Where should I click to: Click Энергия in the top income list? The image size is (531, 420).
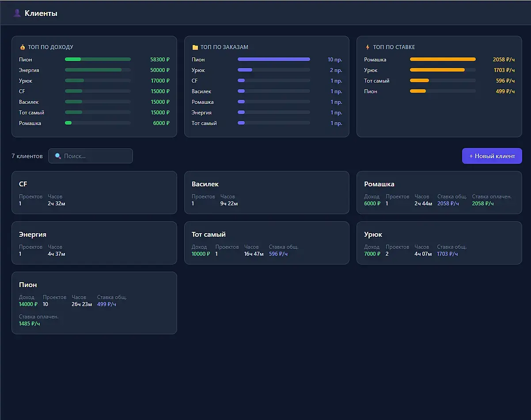29,70
